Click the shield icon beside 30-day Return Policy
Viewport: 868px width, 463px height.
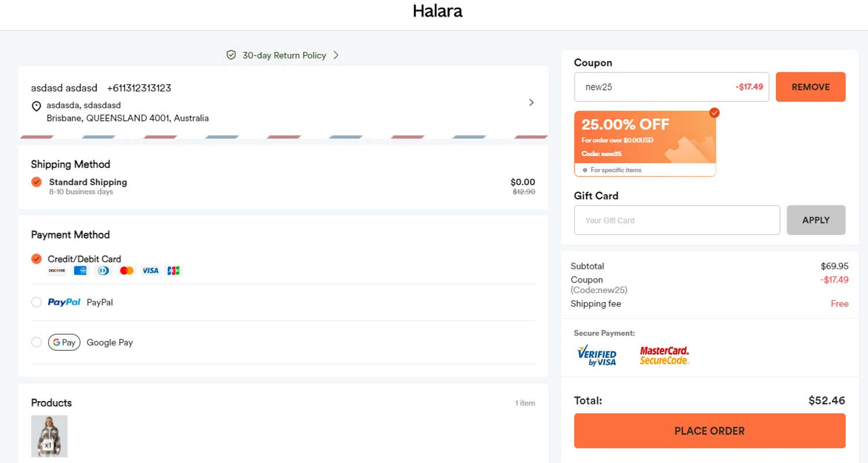point(231,55)
